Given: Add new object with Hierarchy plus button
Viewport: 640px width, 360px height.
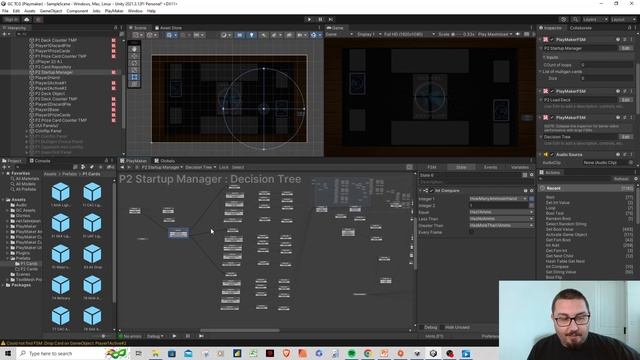Looking at the screenshot, I should point(5,34).
